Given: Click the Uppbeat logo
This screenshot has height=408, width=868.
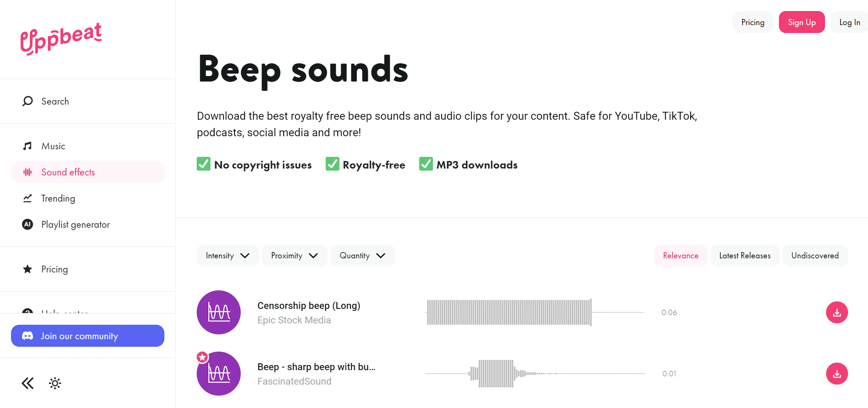Looking at the screenshot, I should click(61, 39).
